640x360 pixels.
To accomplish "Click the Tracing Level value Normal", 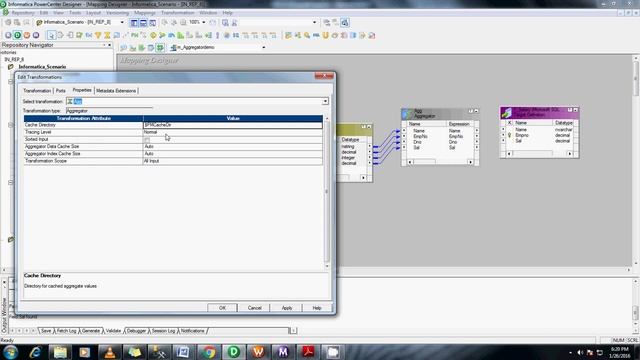I will pyautogui.click(x=233, y=132).
